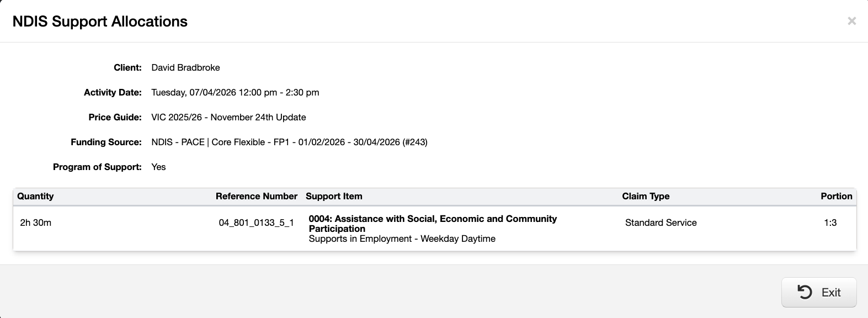Screen dimensions: 868x318
Task: Click the undo arrow icon on Exit
Action: [805, 292]
